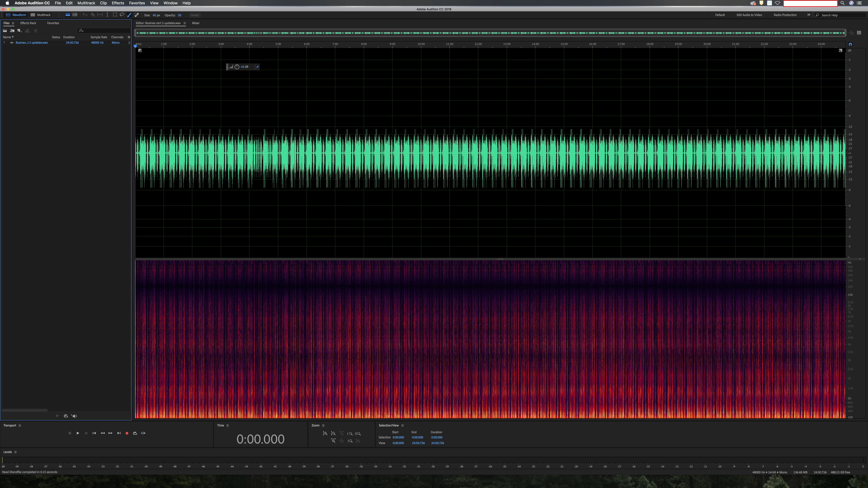Toggle loop playback in Transport
The width and height of the screenshot is (868, 488).
click(135, 433)
